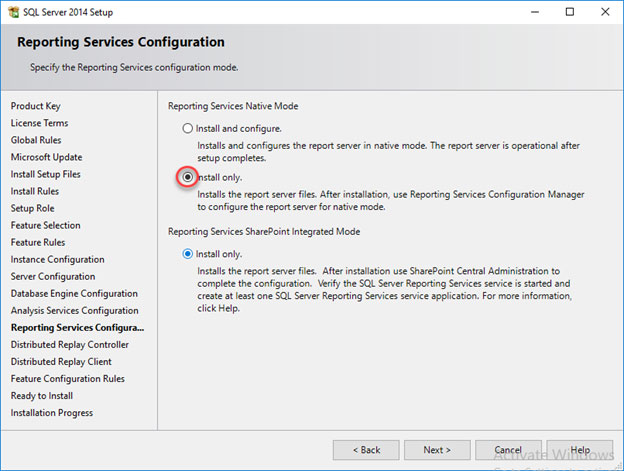Viewport: 624px width, 471px height.
Task: Click the Cancel button
Action: pyautogui.click(x=508, y=450)
